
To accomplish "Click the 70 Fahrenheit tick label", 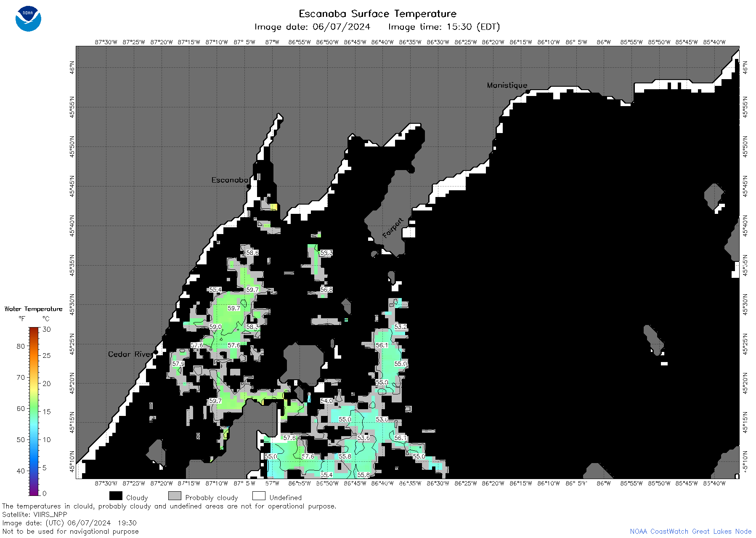I will (x=21, y=377).
